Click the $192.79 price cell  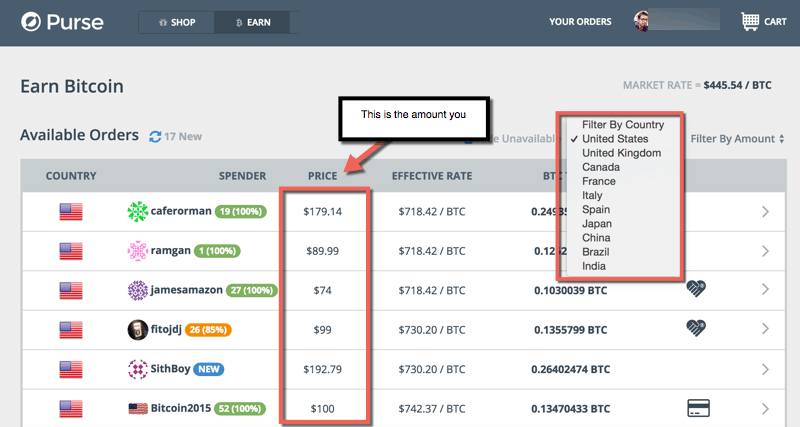click(x=322, y=369)
